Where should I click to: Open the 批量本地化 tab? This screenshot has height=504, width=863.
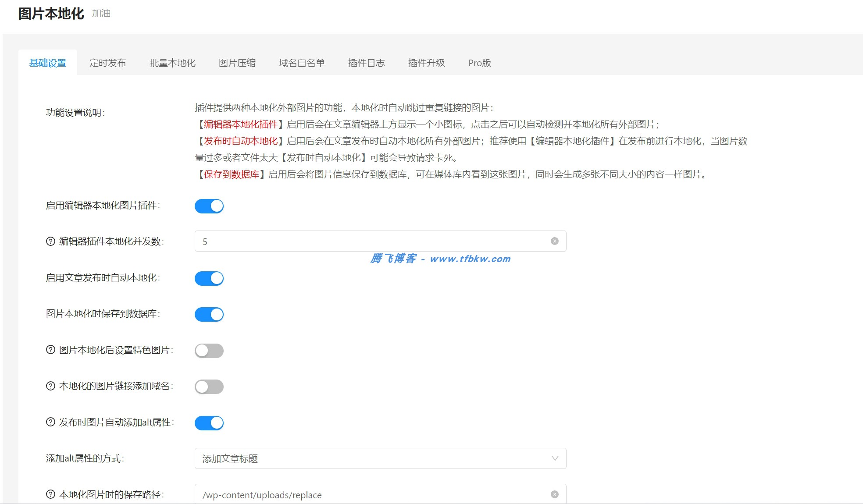[172, 63]
